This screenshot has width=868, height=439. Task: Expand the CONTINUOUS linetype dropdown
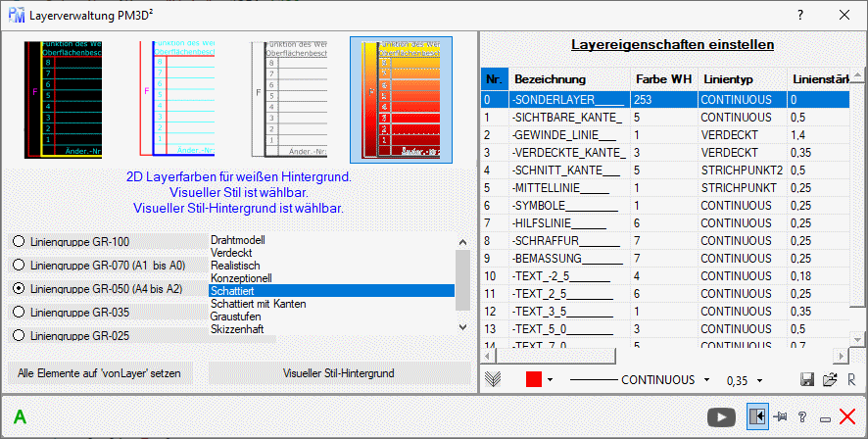click(706, 379)
